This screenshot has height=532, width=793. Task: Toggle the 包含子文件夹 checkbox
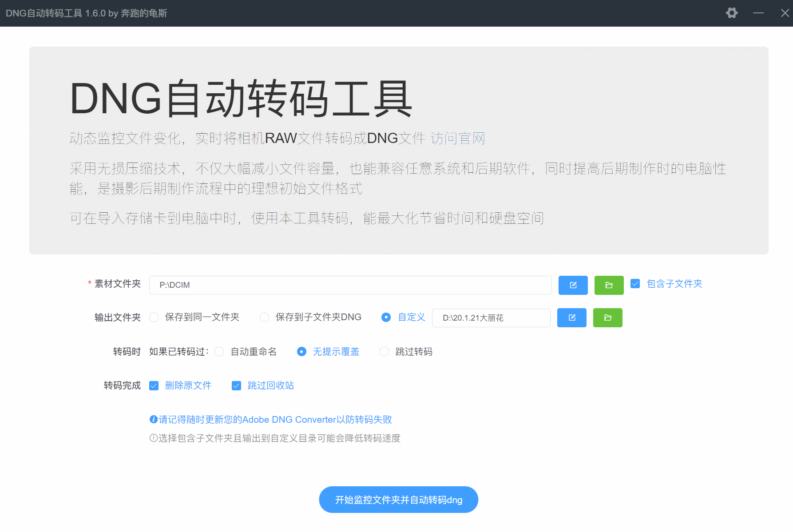(x=635, y=284)
